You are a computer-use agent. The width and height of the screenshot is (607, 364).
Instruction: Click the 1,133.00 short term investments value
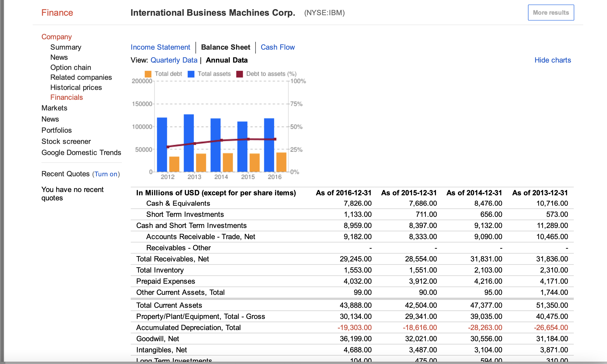[x=358, y=214]
